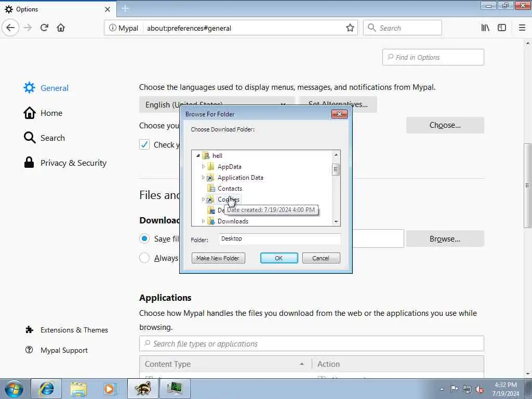Sort by the Action column header
The height and width of the screenshot is (399, 532).
398,364
